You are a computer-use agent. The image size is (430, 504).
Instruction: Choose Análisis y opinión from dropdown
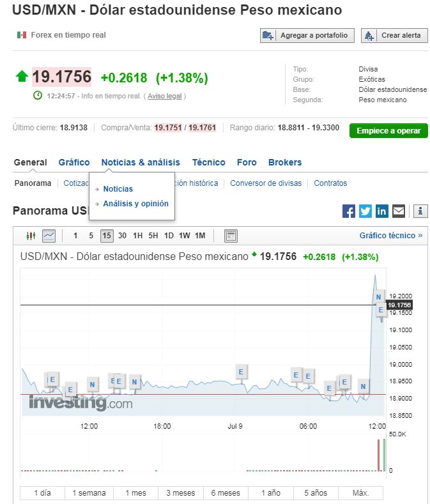[x=135, y=204]
